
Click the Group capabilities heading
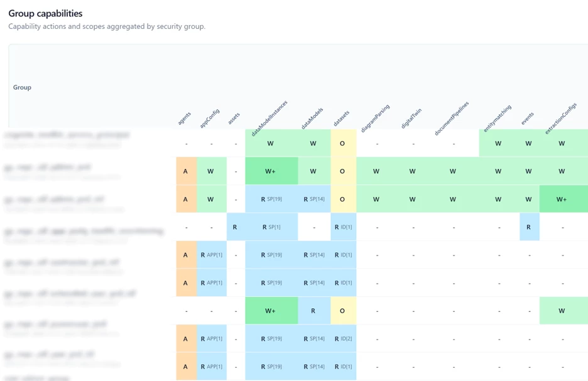click(x=45, y=13)
